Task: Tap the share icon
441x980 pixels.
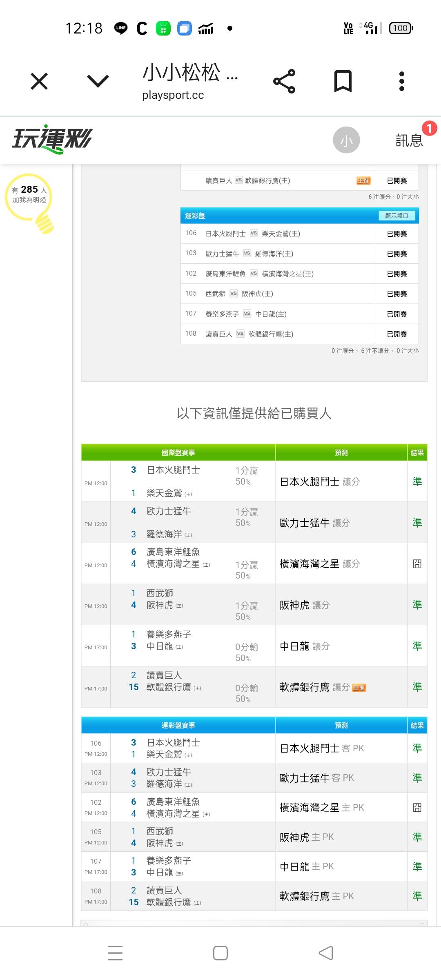Action: pyautogui.click(x=284, y=81)
